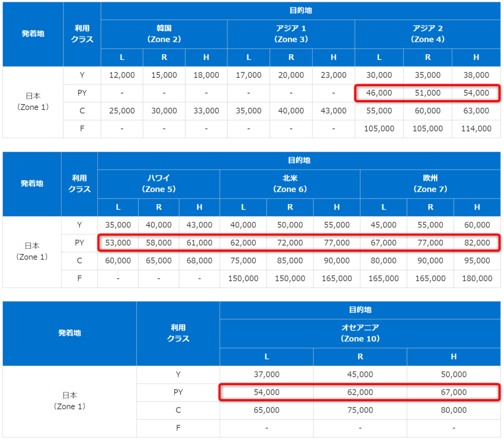This screenshot has height=441, width=504.
Task: Select the 67,000 PY cell in オセアニア table
Action: point(453,392)
